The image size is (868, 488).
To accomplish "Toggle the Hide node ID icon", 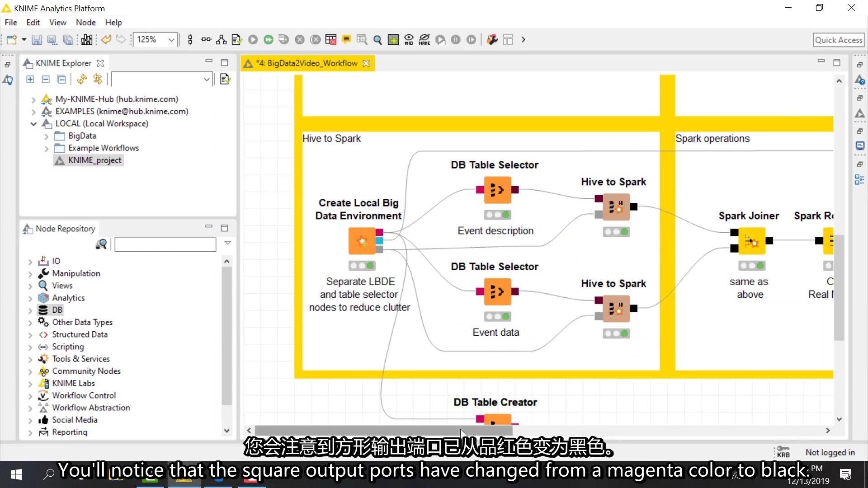I will 409,40.
